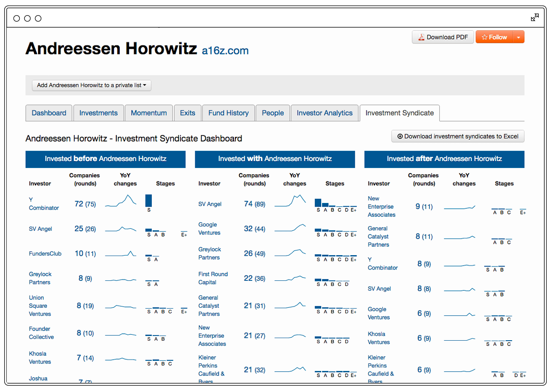
Task: Open the Momentum tab
Action: click(149, 113)
